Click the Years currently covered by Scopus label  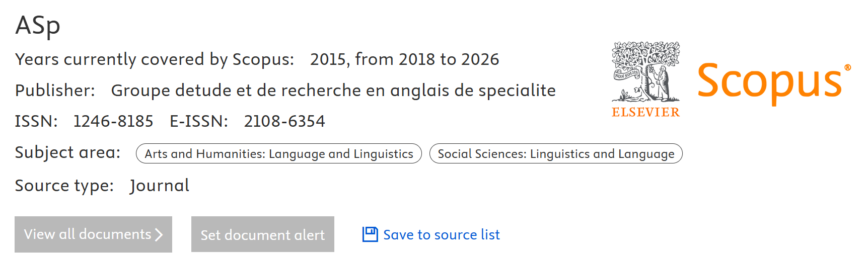tap(154, 59)
